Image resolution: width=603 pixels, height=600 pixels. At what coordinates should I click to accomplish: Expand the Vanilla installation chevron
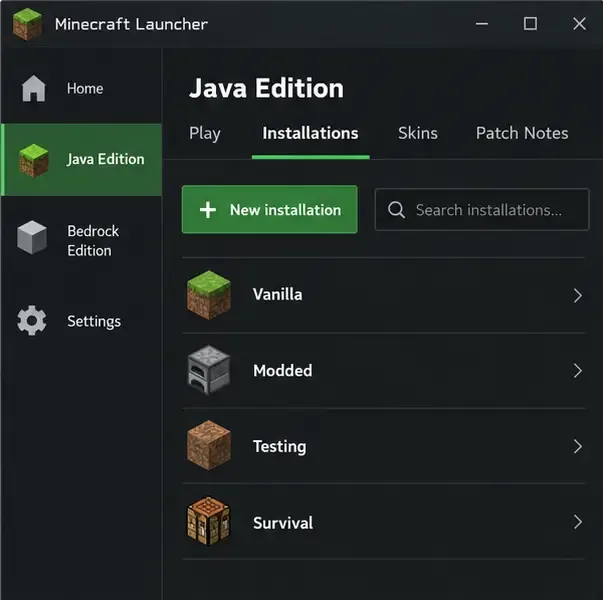coord(577,295)
